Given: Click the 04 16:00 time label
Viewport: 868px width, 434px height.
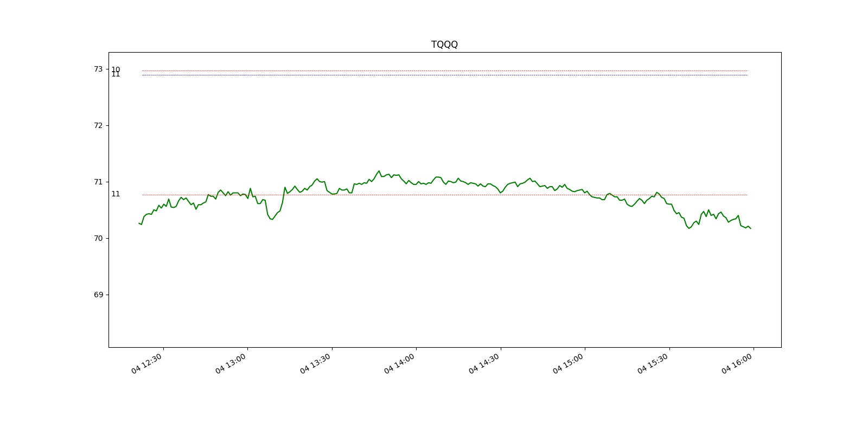Looking at the screenshot, I should pos(737,363).
